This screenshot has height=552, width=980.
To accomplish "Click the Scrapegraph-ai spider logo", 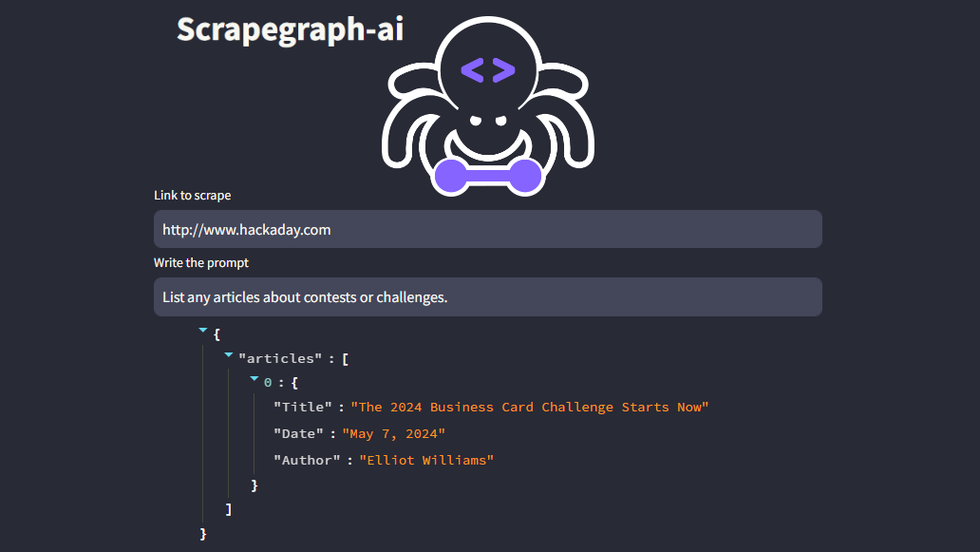I will pyautogui.click(x=487, y=106).
